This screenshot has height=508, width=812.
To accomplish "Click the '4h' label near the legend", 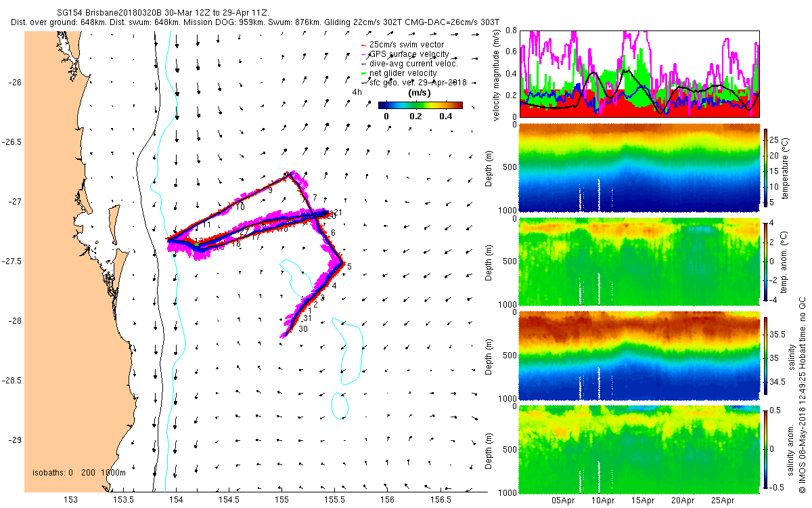I will click(357, 91).
